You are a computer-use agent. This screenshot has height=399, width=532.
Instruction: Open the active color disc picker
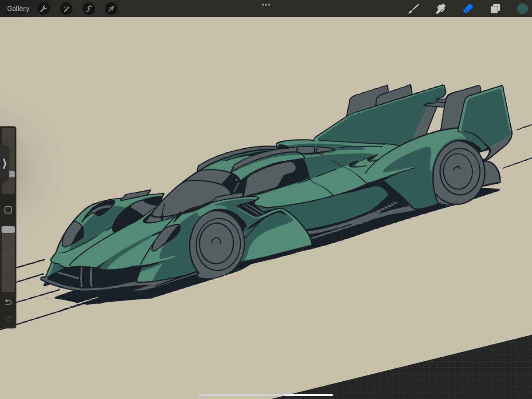pyautogui.click(x=522, y=8)
